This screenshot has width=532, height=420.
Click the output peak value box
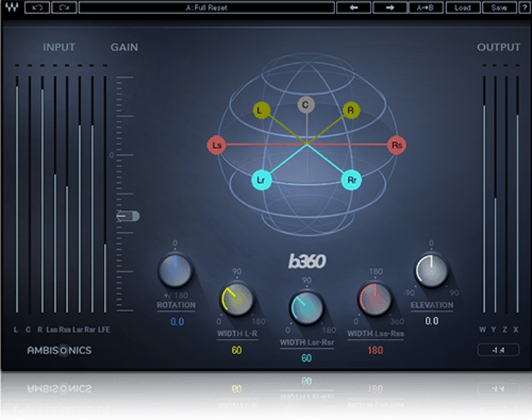point(498,350)
